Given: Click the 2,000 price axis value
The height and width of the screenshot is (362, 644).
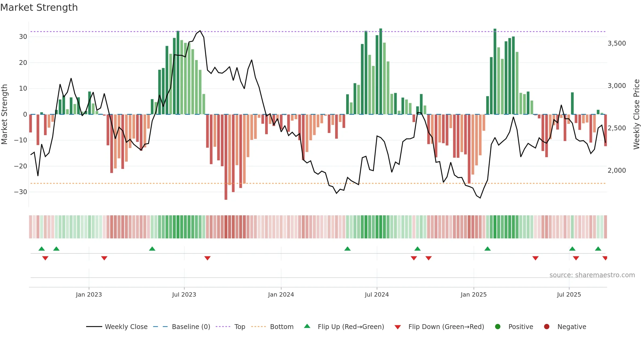Looking at the screenshot, I should (x=617, y=170).
